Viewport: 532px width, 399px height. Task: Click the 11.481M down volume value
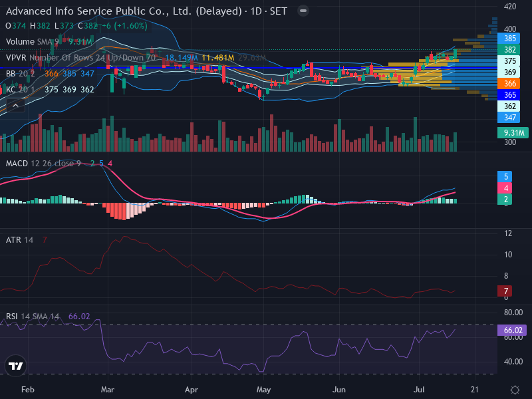pos(218,58)
